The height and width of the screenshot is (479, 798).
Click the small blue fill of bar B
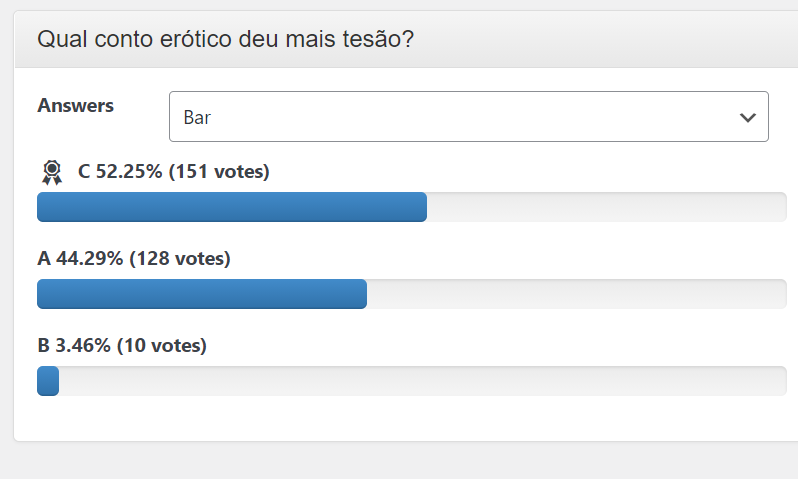pyautogui.click(x=48, y=381)
